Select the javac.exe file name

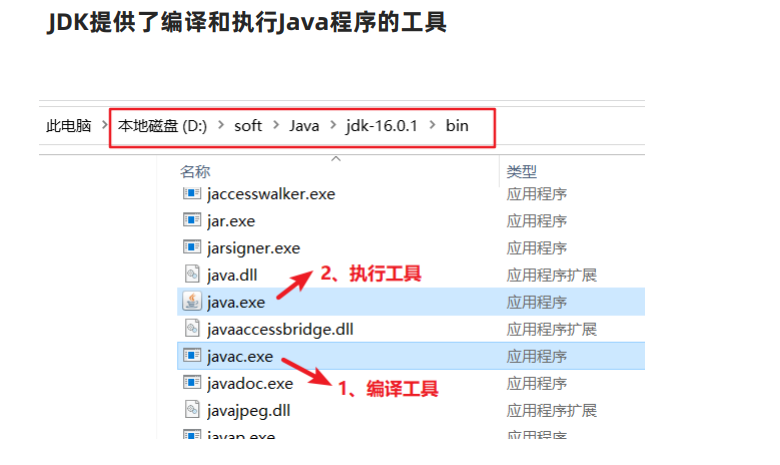[240, 357]
